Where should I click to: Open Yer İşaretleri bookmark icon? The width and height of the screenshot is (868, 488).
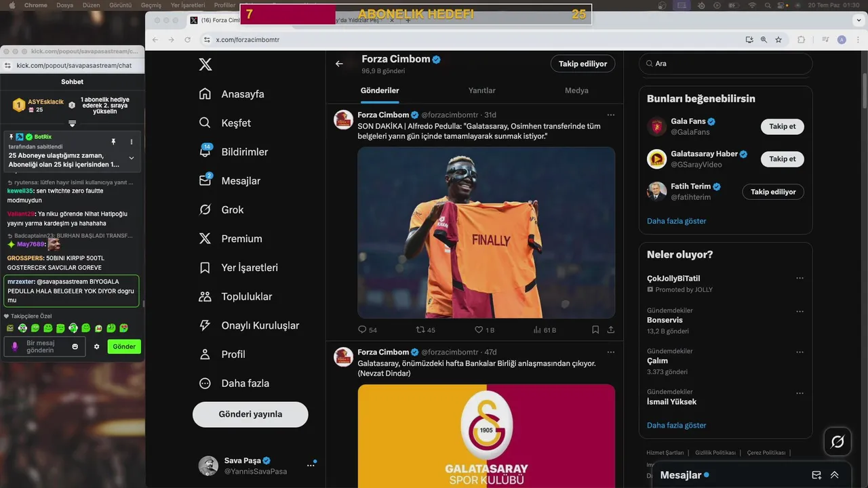[x=205, y=267]
